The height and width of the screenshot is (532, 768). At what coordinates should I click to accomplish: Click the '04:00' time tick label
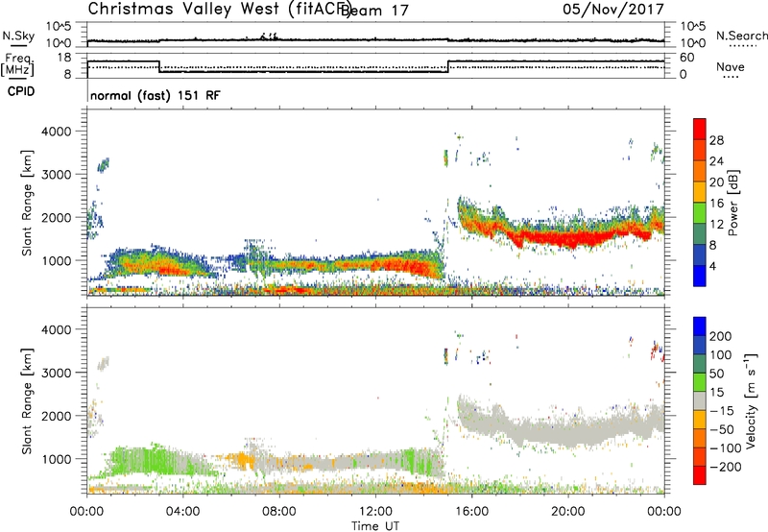pyautogui.click(x=183, y=512)
